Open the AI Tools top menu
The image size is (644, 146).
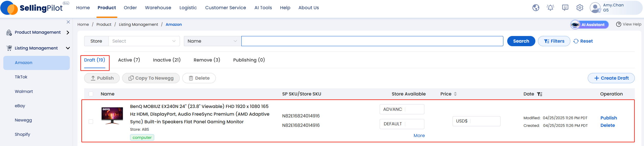click(263, 8)
